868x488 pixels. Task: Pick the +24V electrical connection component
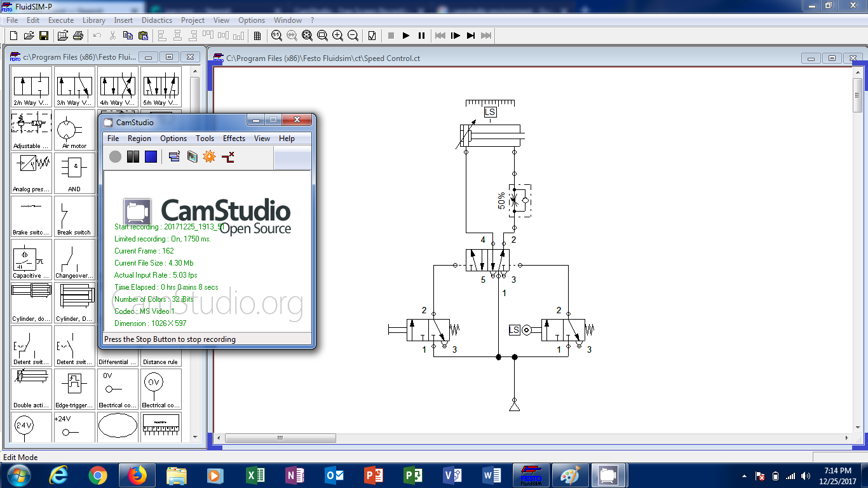point(74,428)
